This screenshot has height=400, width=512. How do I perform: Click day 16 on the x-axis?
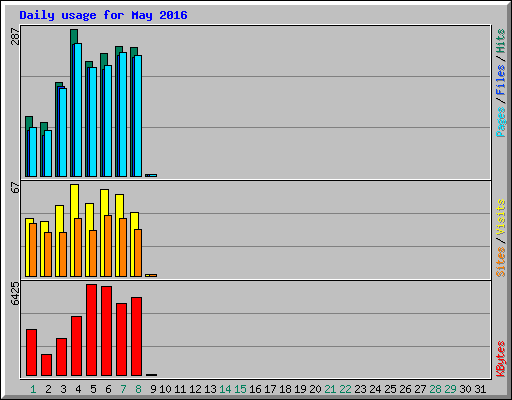point(255,389)
